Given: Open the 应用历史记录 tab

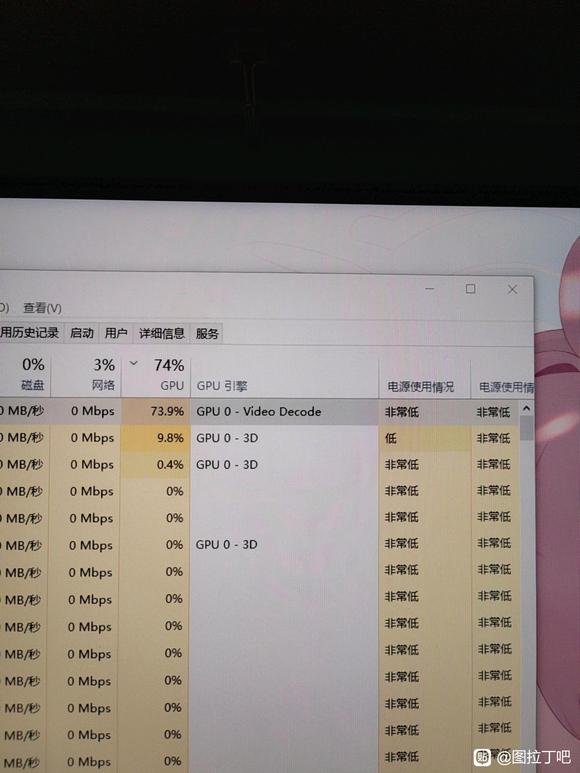Looking at the screenshot, I should click(x=30, y=333).
